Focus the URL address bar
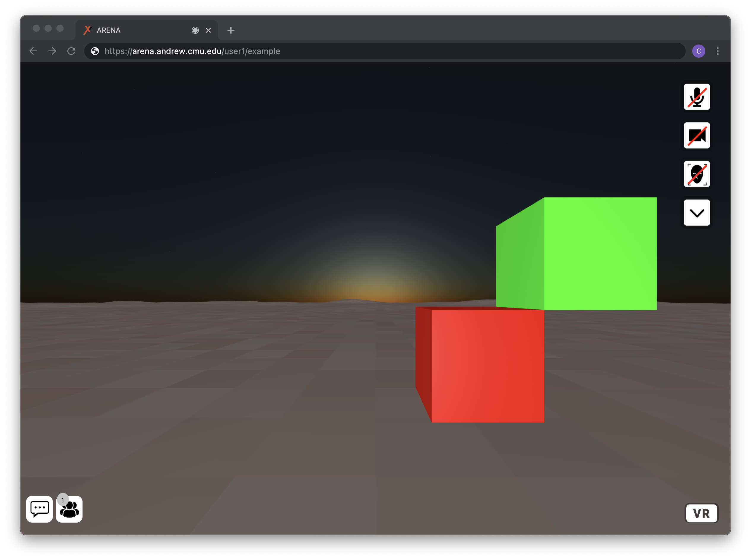 click(385, 51)
